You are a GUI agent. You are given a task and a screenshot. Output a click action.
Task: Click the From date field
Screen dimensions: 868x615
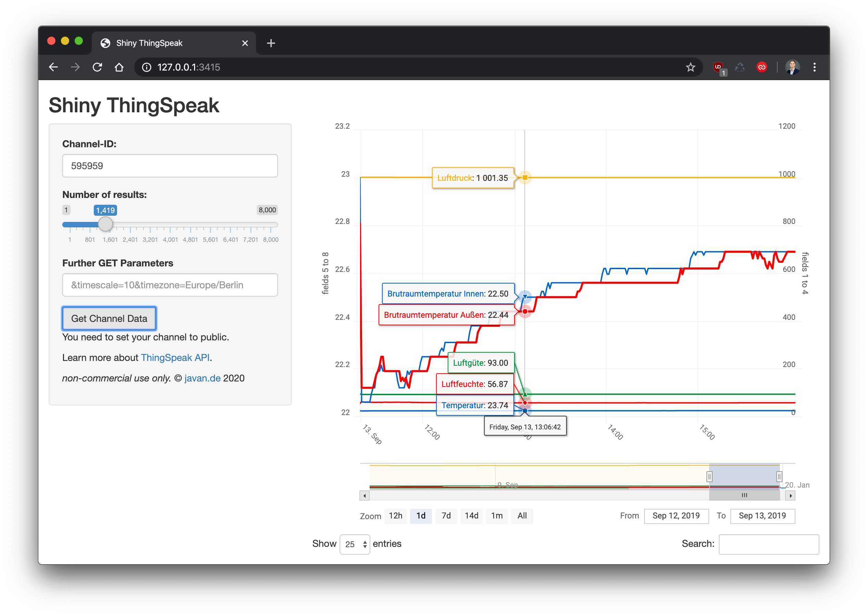676,515
